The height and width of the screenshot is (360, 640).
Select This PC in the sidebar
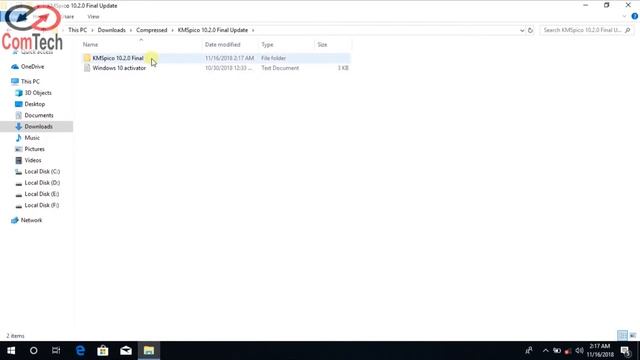click(x=30, y=82)
